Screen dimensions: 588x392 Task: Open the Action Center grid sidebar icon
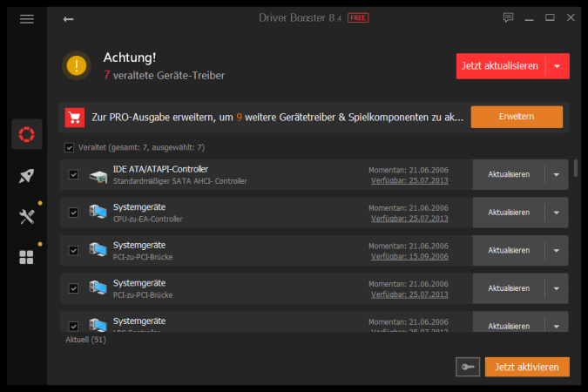tap(26, 257)
